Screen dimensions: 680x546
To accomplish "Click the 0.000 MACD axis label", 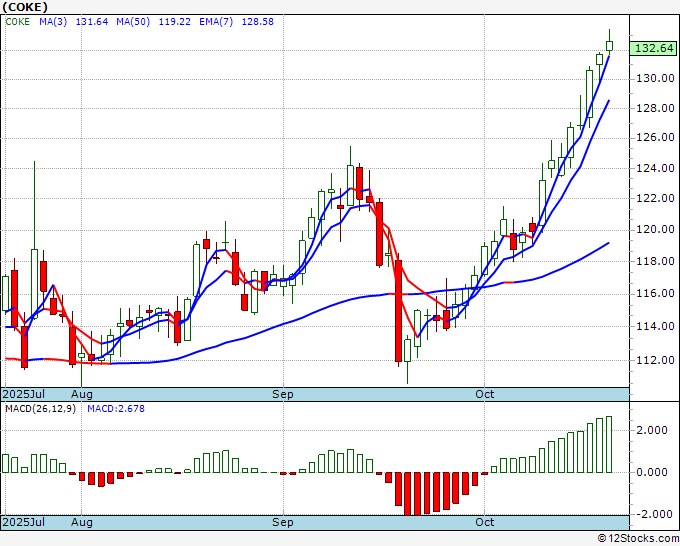I will tap(651, 472).
